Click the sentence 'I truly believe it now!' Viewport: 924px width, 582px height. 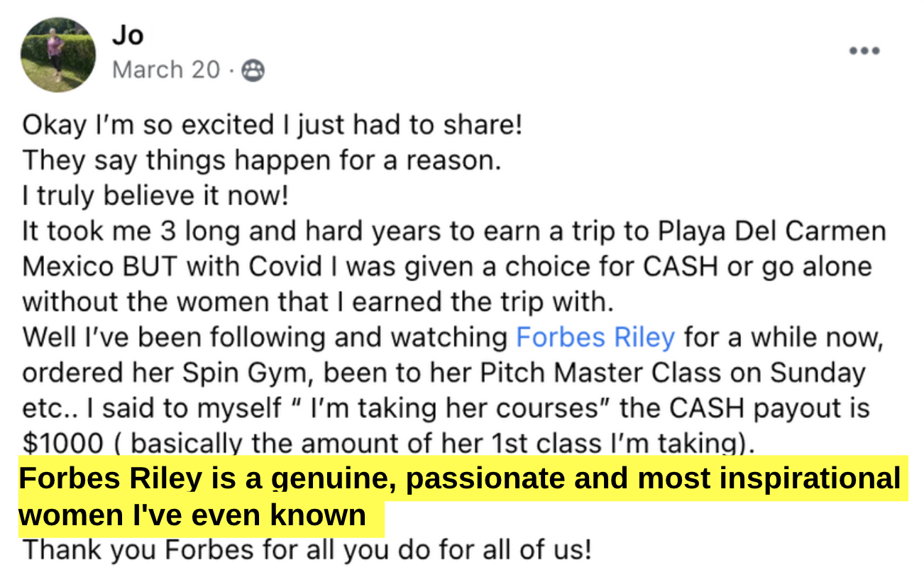(x=155, y=196)
